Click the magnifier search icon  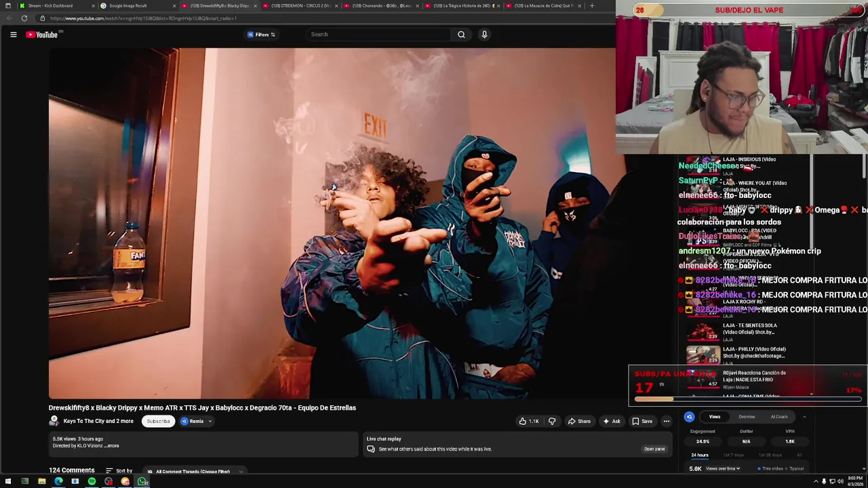(461, 35)
